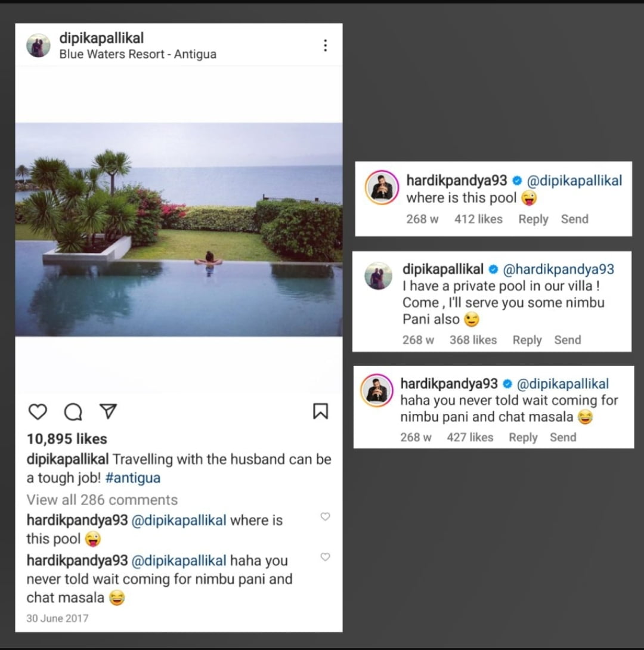Save post with bookmark icon
The image size is (644, 650).
[x=320, y=411]
